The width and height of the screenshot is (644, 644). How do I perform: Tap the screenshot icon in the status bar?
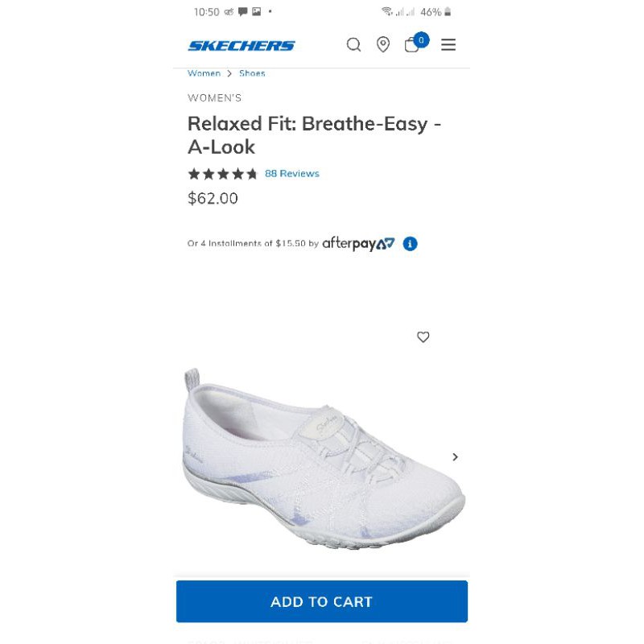tap(256, 12)
